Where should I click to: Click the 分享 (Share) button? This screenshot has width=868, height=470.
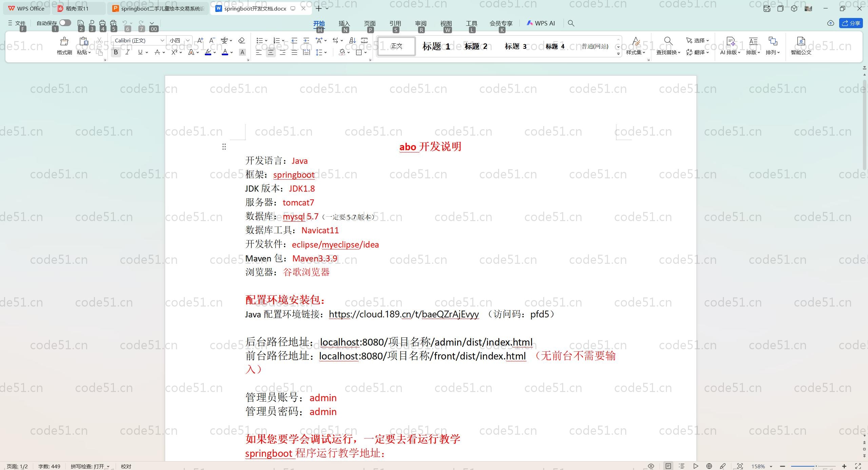coord(851,23)
